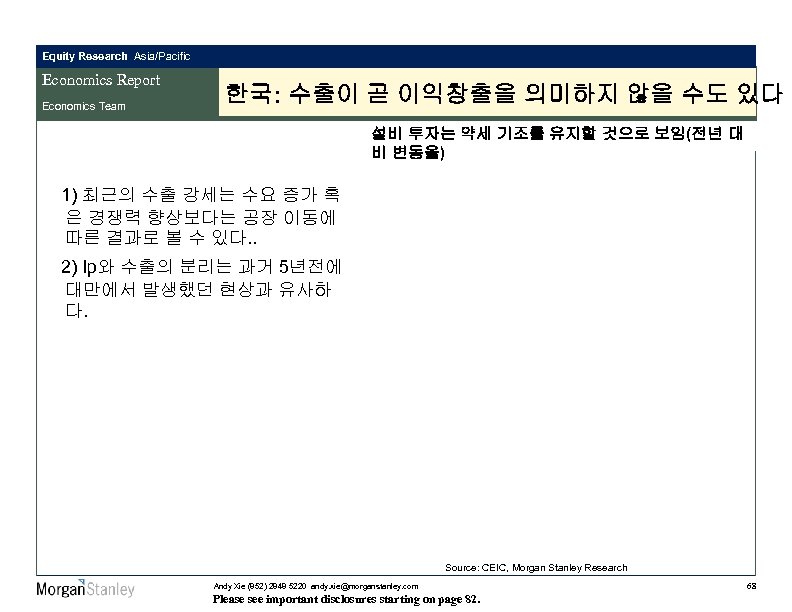Select bullet 2) beginning 'Ip와 수출의 분리는'

pyautogui.click(x=201, y=288)
